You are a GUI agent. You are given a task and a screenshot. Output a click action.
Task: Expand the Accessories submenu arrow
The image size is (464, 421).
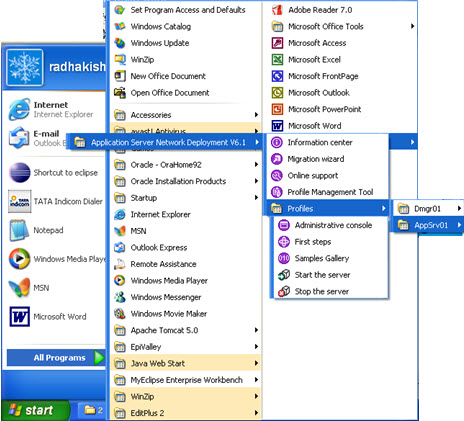point(256,115)
